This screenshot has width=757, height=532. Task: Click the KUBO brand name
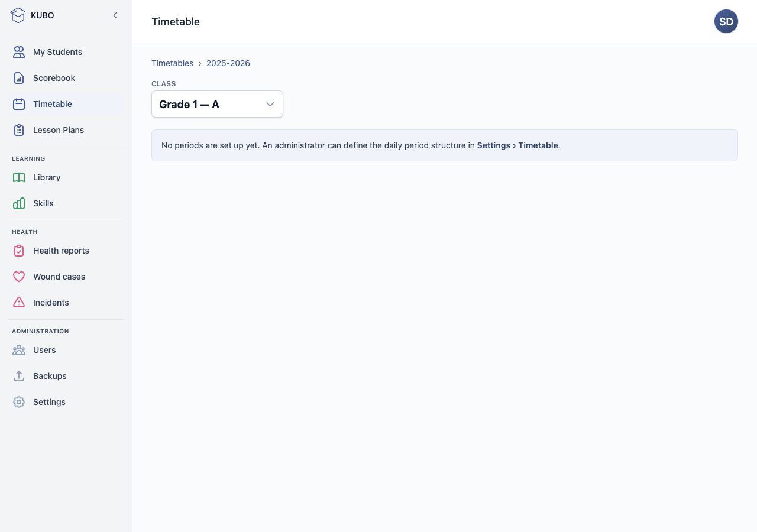click(43, 15)
